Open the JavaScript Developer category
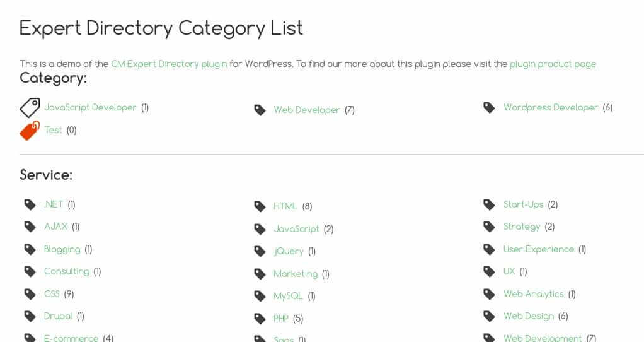 point(90,107)
